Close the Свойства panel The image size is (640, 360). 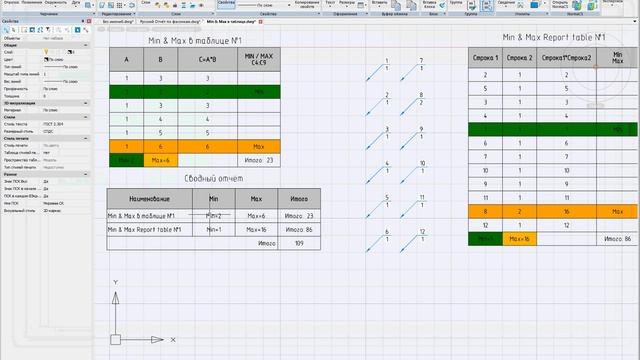89,21
